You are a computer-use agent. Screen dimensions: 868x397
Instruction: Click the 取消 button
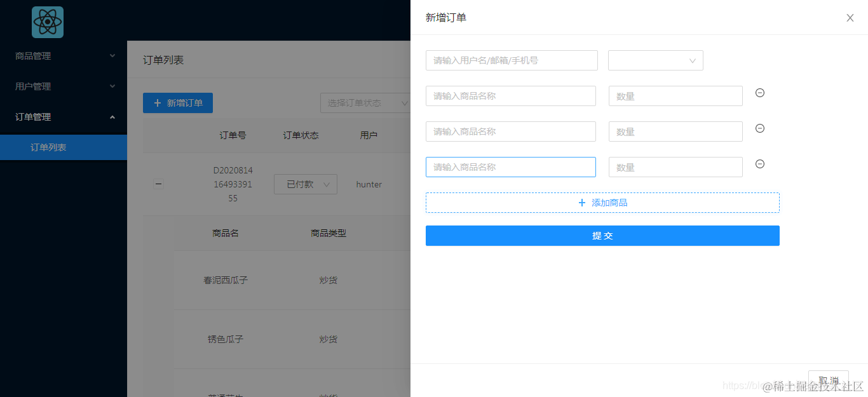click(x=829, y=380)
